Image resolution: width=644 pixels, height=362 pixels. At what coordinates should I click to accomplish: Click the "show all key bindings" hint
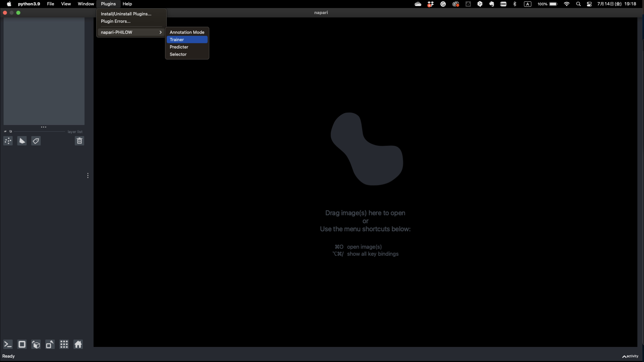(x=373, y=254)
